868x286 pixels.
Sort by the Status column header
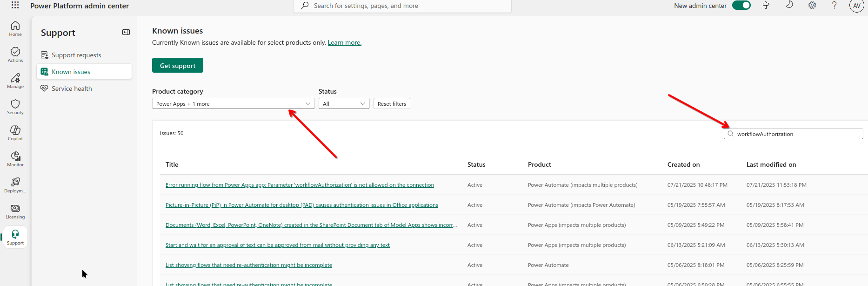(x=476, y=164)
